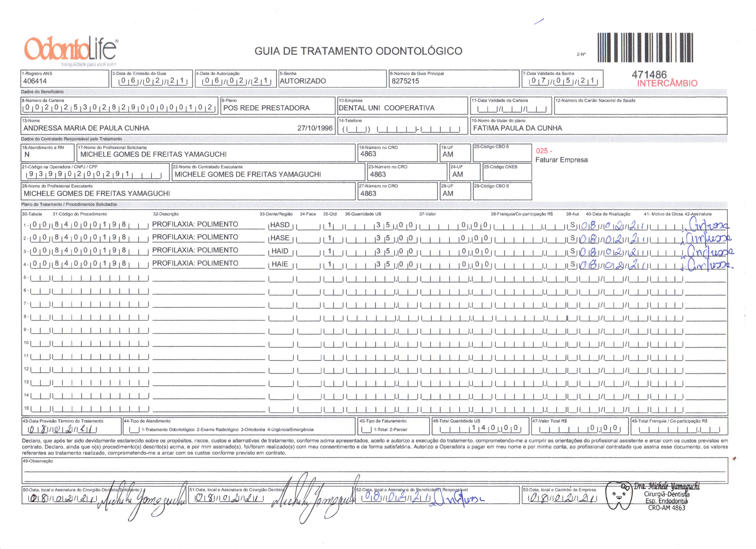The width and height of the screenshot is (756, 549).
Task: Click the beneficiary name ANDRESSA MARIA field
Action: pos(86,128)
